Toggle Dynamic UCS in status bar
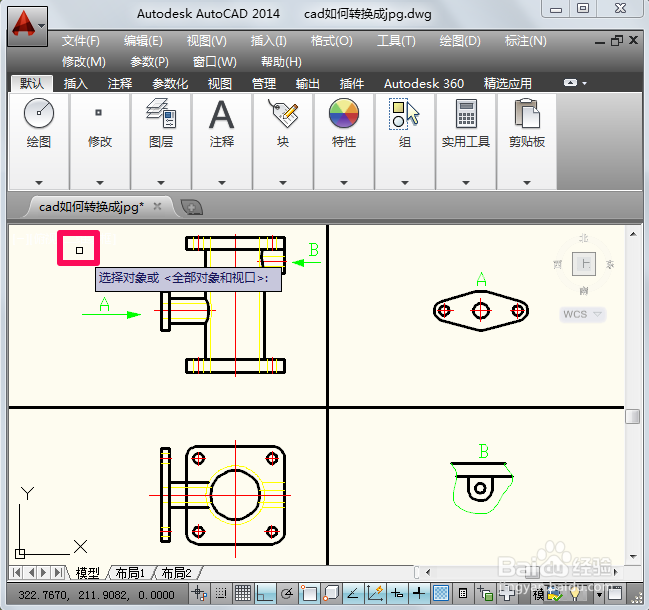Viewport: 649px width, 610px height. coord(375,594)
